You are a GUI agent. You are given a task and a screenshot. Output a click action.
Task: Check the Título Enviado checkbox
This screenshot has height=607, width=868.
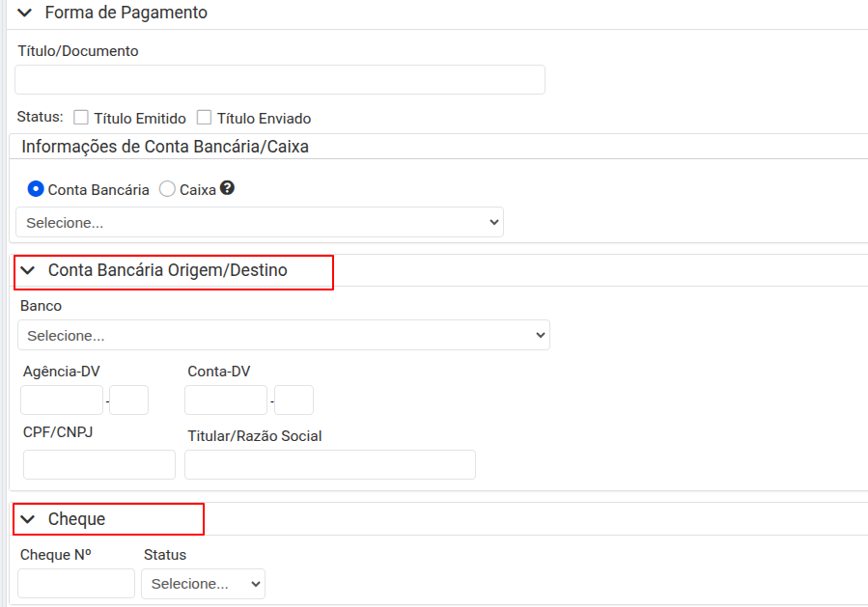204,118
